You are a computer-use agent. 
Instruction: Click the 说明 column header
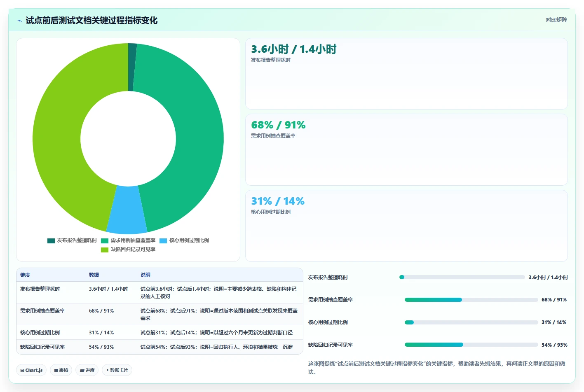point(145,275)
